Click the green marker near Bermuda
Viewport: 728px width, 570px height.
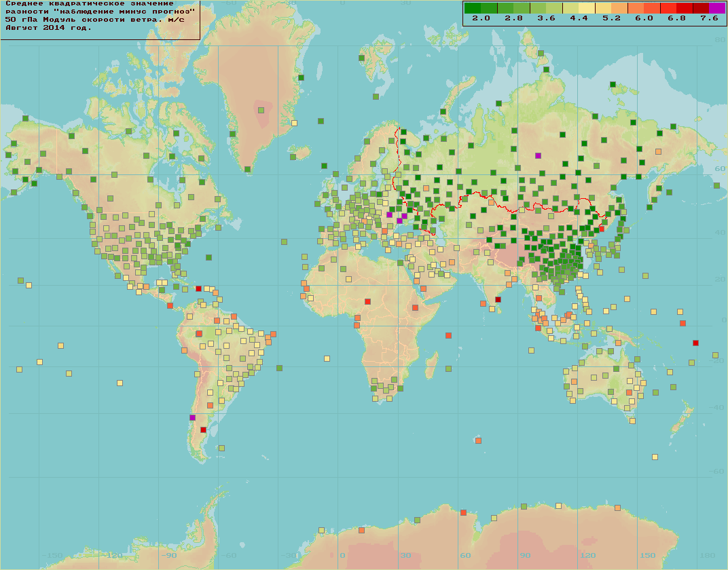tap(209, 257)
